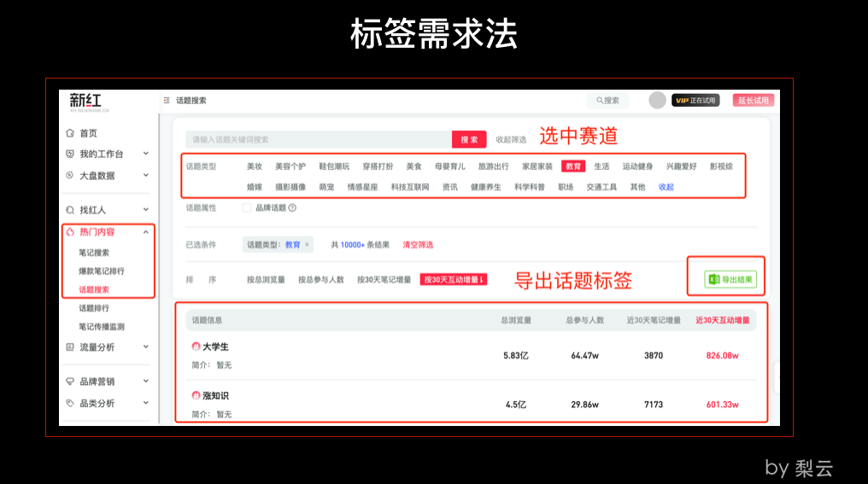Select the 穿搭打扮 topic type
The width and height of the screenshot is (868, 484).
click(378, 166)
